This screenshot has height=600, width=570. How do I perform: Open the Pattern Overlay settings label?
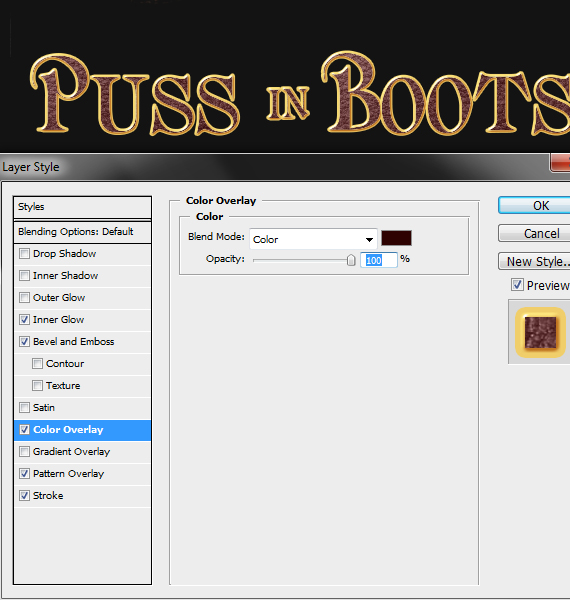(x=68, y=474)
